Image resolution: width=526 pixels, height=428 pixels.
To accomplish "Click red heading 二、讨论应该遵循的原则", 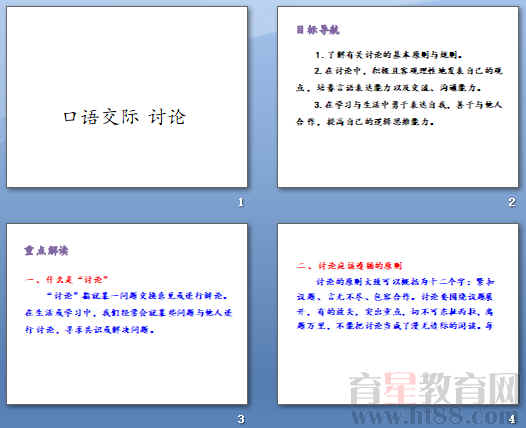I will coord(349,266).
